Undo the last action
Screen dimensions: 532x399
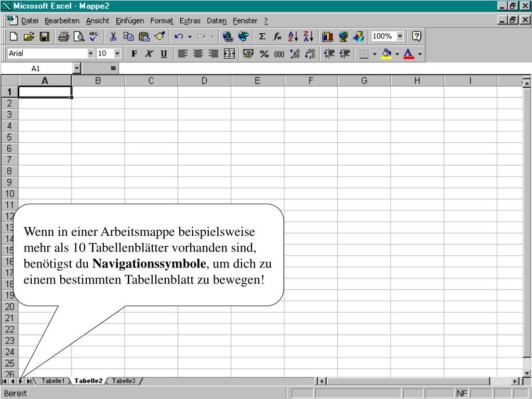[179, 36]
